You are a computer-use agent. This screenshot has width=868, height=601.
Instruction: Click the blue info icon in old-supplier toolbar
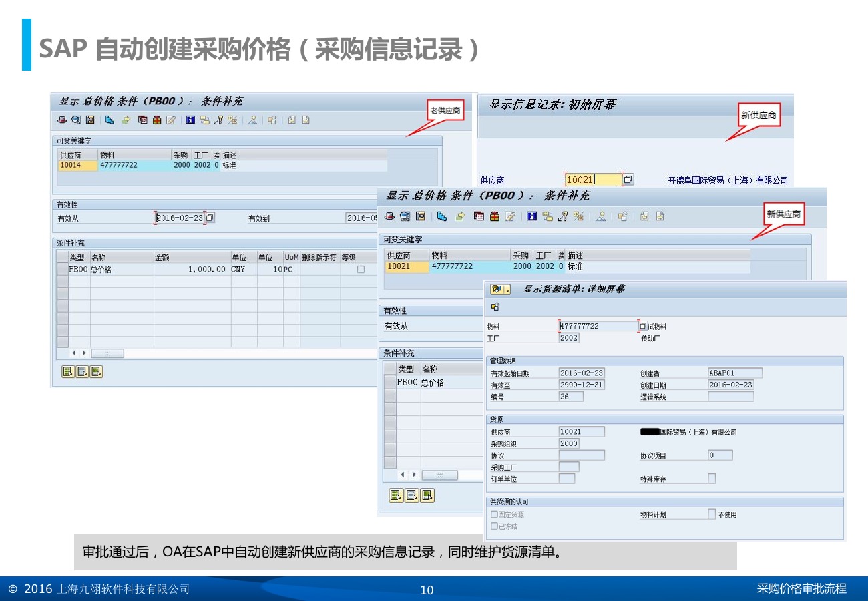[190, 120]
